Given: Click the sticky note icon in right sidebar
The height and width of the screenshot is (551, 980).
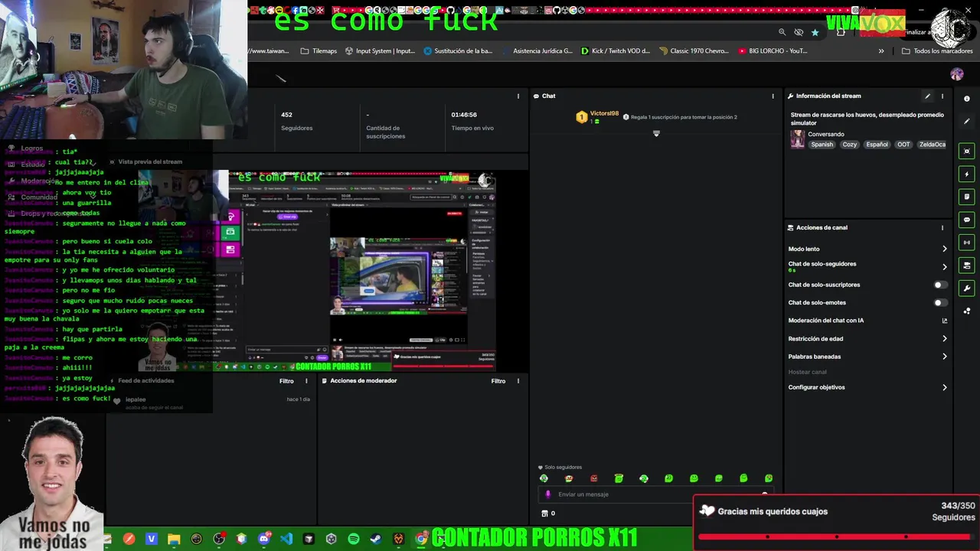Looking at the screenshot, I should [x=967, y=197].
